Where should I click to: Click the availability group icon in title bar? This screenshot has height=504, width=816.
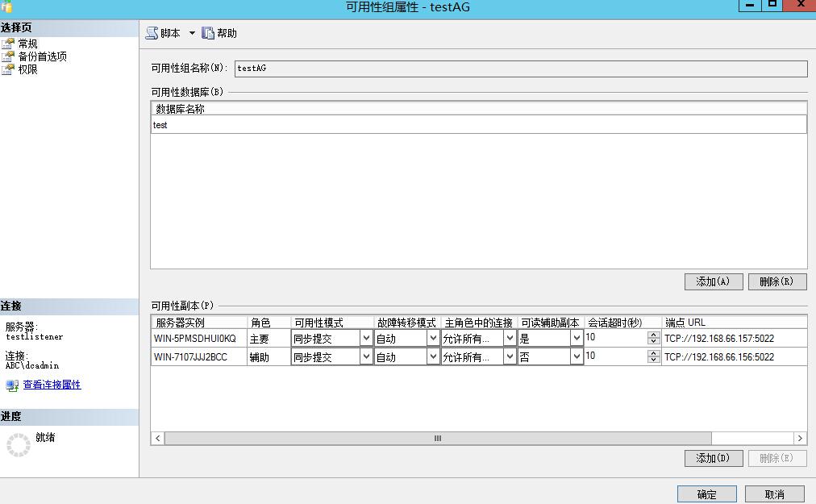(7, 6)
